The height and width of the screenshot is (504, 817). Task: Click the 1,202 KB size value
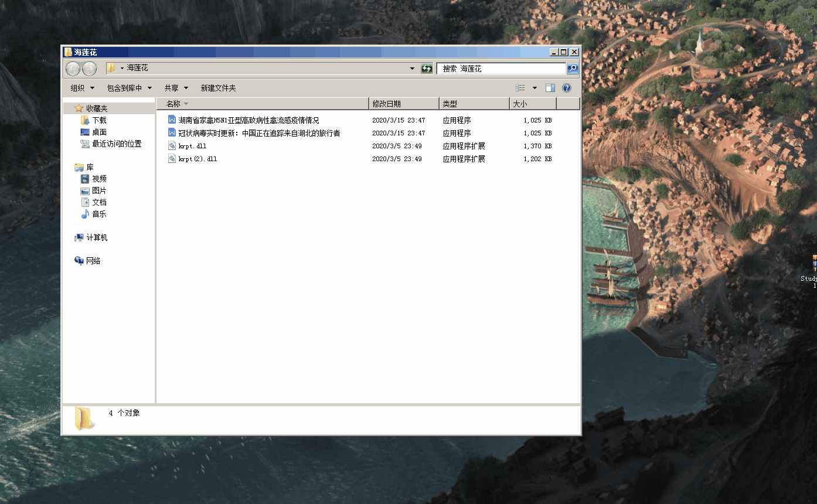[x=537, y=159]
